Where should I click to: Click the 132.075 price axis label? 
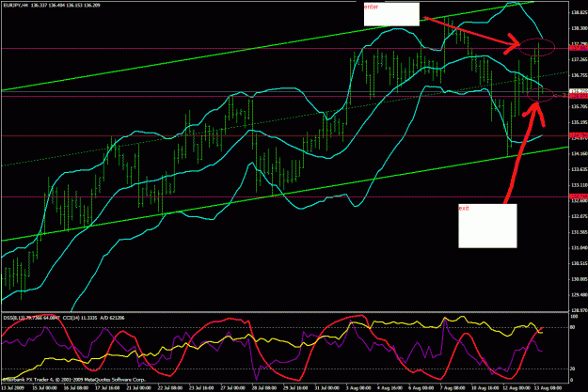click(579, 216)
